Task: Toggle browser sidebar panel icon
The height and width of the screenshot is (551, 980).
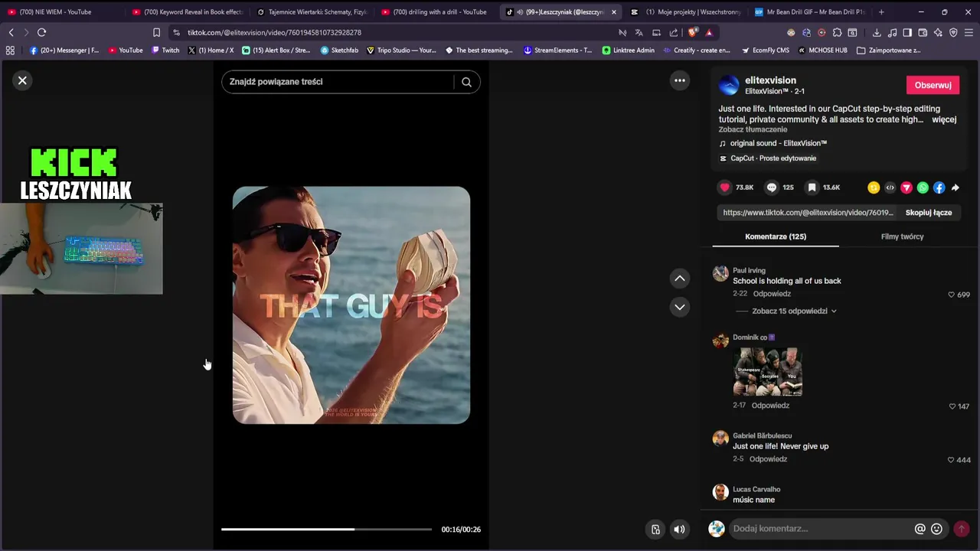Action: tap(907, 32)
